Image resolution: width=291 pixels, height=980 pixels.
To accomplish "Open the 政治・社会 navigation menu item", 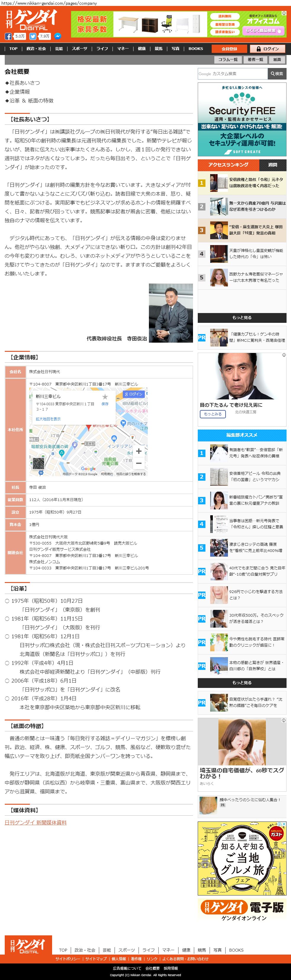I will pos(36,49).
